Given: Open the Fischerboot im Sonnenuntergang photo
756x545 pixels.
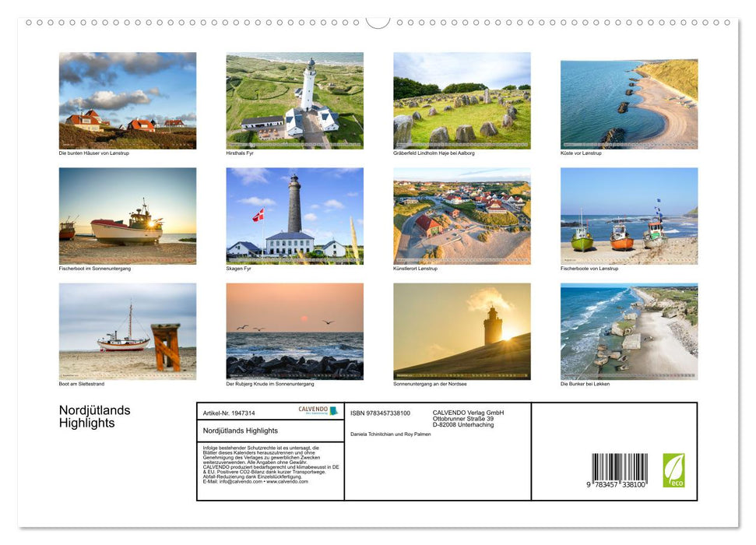Looking at the screenshot, I should pos(128,216).
